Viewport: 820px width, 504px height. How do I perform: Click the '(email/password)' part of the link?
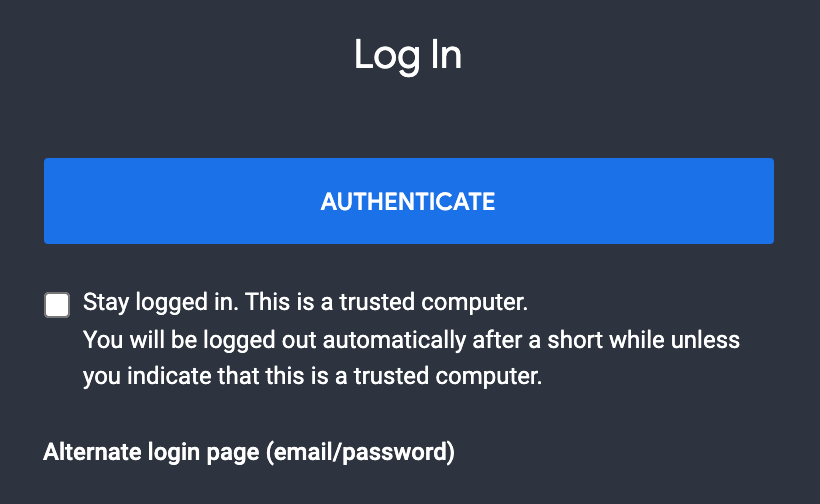point(360,453)
